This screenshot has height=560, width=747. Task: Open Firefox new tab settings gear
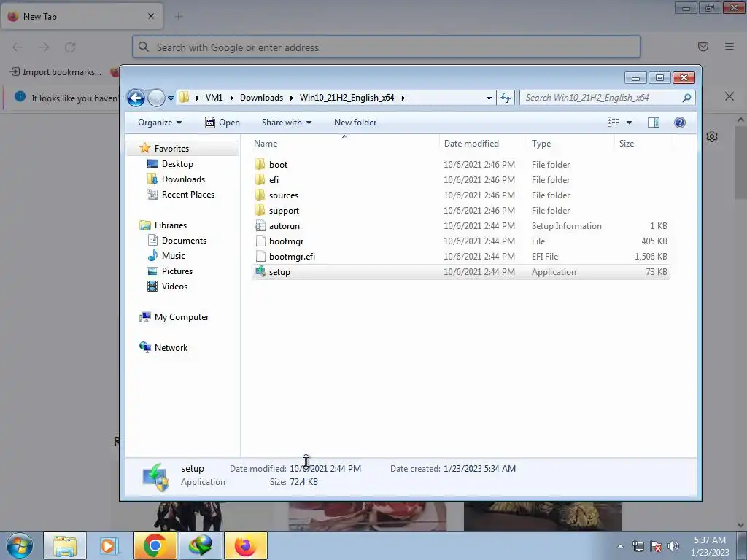712,136
